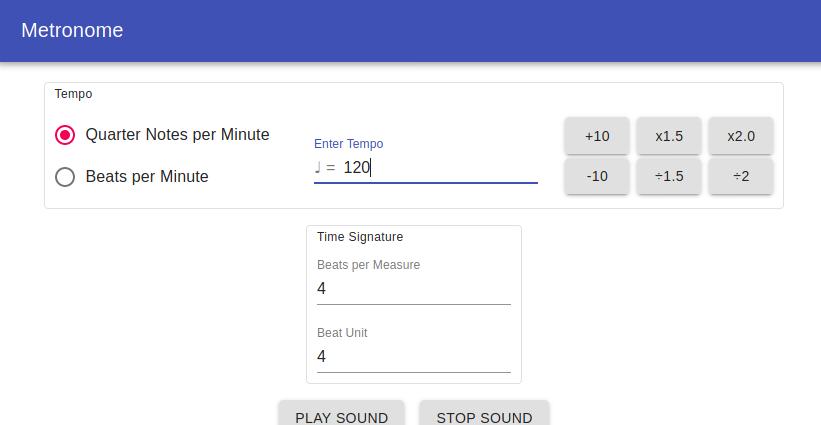
Task: Select the Quarter Notes per Minute radio button
Action: point(65,135)
